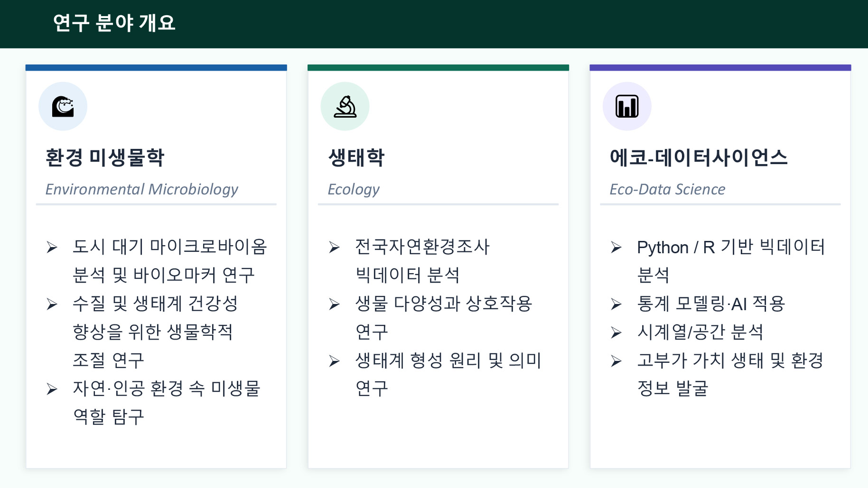The height and width of the screenshot is (488, 868).
Task: Select the heading 생태학
Action: pos(356,157)
